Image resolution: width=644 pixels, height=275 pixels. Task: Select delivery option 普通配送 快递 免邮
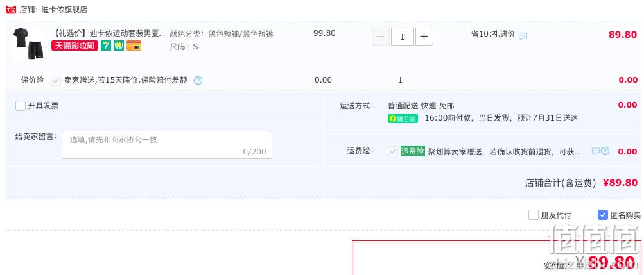[x=421, y=106]
